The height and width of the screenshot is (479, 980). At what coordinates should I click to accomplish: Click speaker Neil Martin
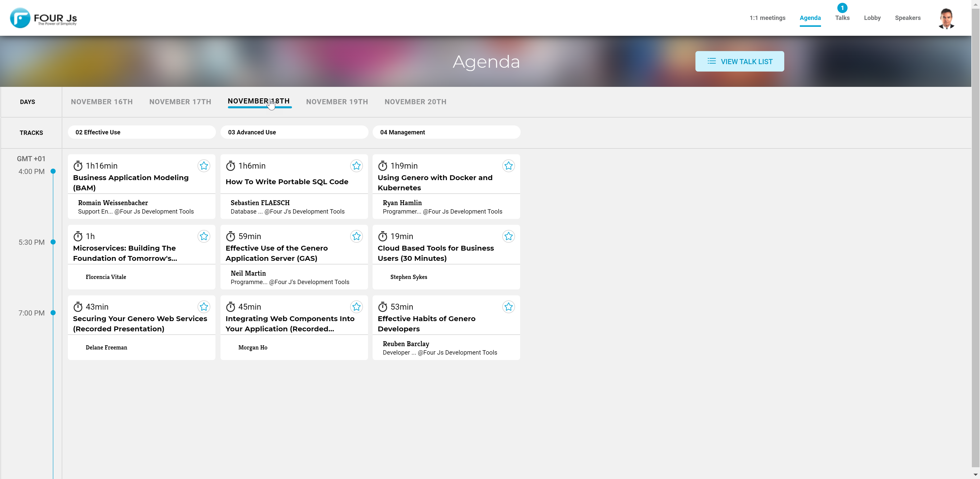[248, 273]
